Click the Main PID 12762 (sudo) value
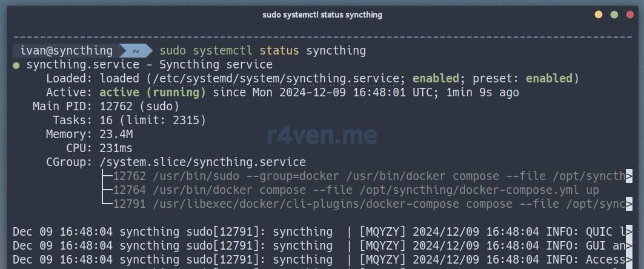This screenshot has height=269, width=644. pyautogui.click(x=139, y=107)
